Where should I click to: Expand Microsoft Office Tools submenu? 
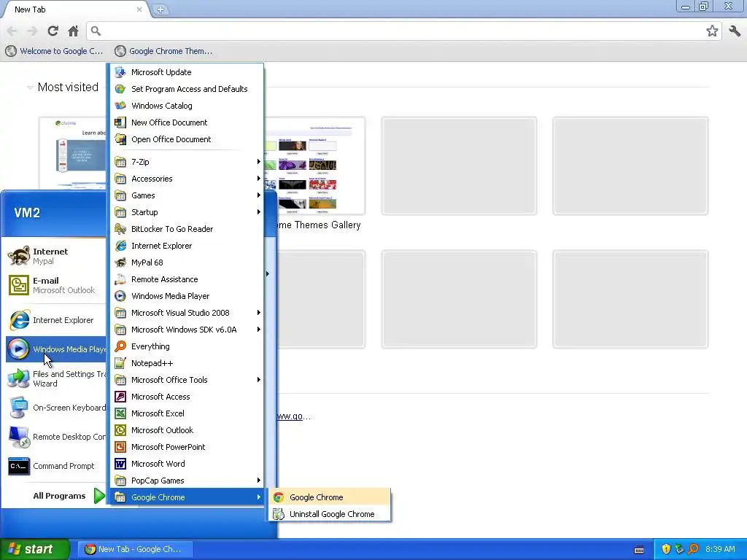click(187, 379)
